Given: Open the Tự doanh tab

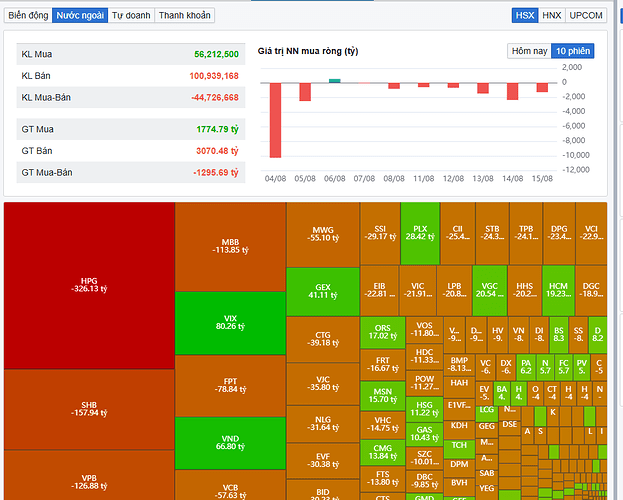Looking at the screenshot, I should (131, 16).
